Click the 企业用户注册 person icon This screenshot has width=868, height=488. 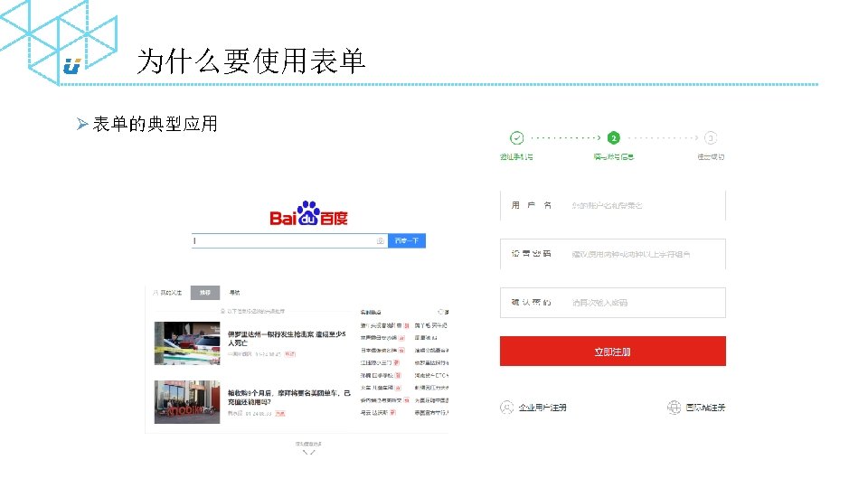(x=506, y=408)
